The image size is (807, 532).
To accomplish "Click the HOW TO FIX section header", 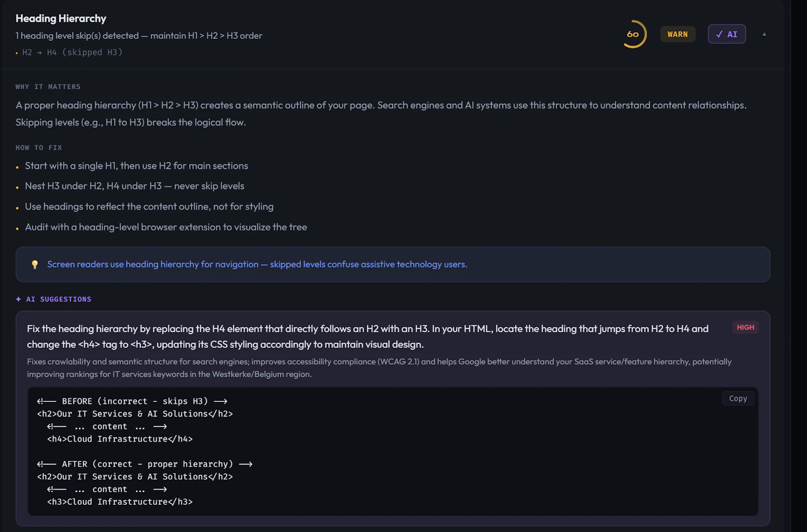I will click(38, 147).
